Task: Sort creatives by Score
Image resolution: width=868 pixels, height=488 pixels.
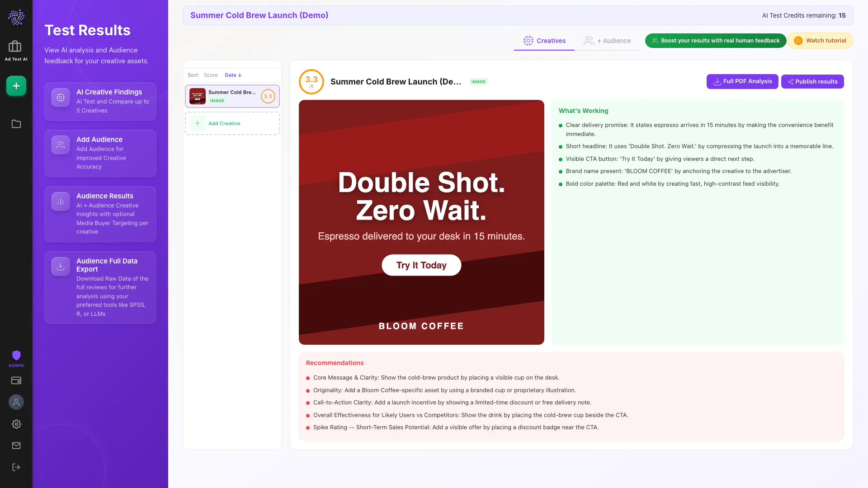Action: pyautogui.click(x=211, y=75)
